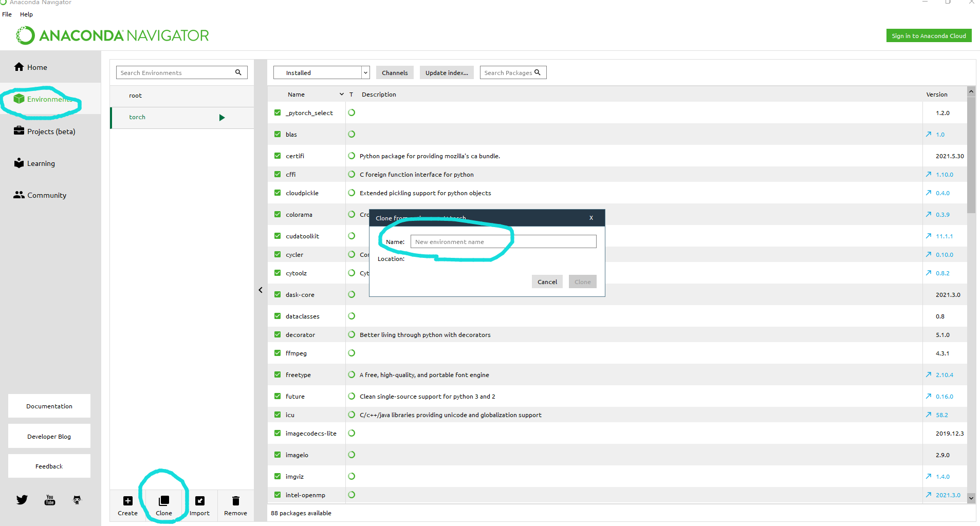Click the New environment name field
Viewport: 980px width, 526px height.
pos(503,241)
